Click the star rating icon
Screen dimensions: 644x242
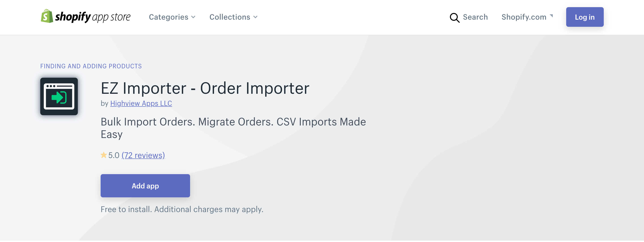click(x=104, y=155)
